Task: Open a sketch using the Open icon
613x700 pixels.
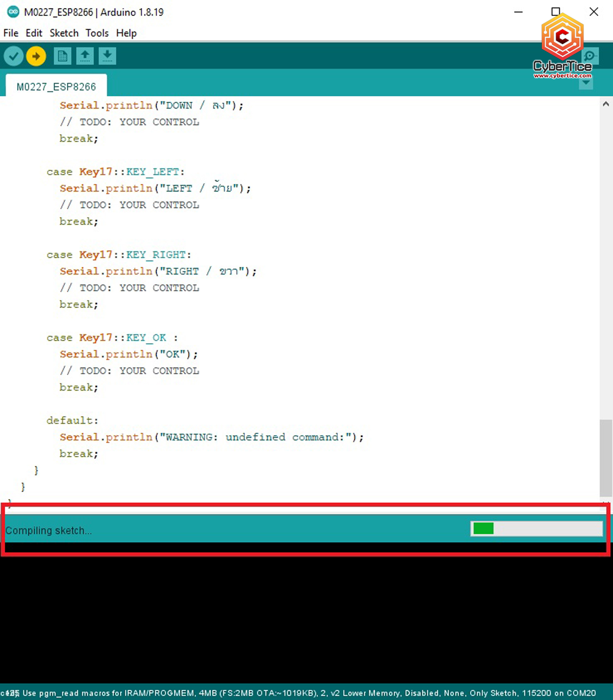Action: point(85,56)
